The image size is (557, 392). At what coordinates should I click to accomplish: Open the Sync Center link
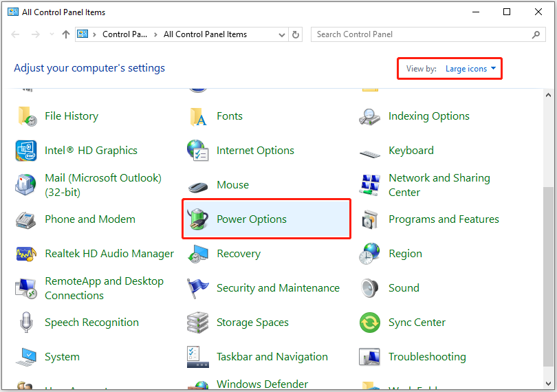417,323
